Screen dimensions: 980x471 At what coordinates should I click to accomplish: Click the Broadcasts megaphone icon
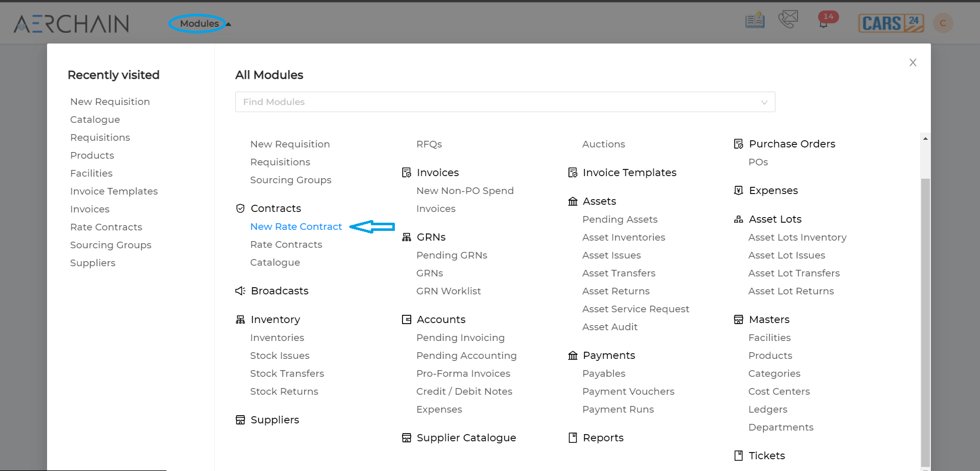click(x=240, y=291)
